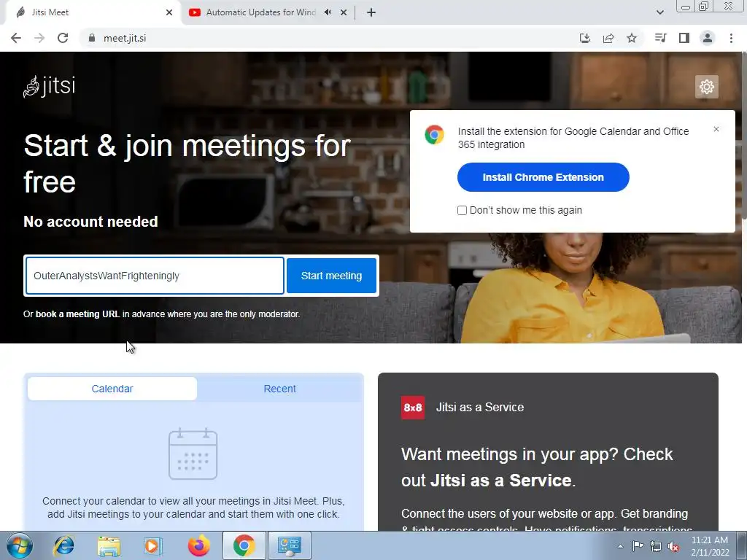Image resolution: width=747 pixels, height=560 pixels.
Task: Click the 8x8 logo icon
Action: [413, 408]
